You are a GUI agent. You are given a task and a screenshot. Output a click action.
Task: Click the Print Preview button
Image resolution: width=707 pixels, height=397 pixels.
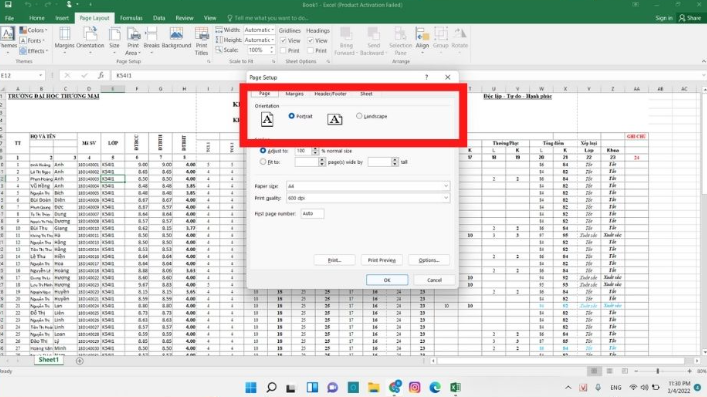pos(381,260)
